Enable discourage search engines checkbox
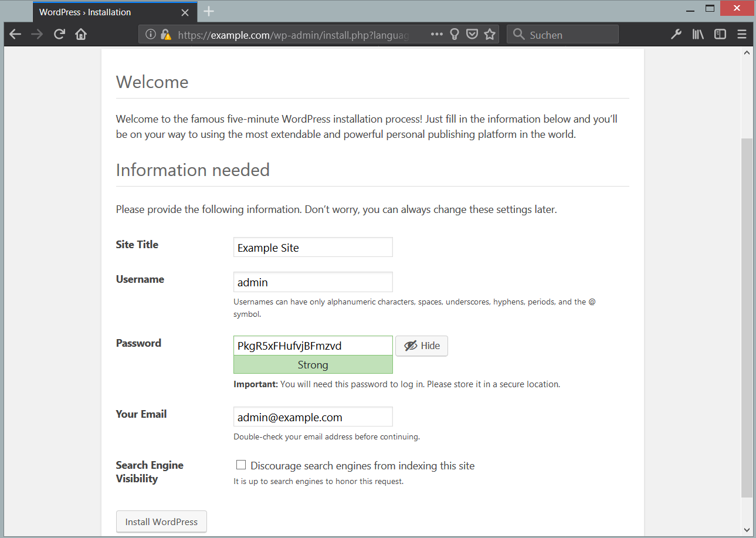756x538 pixels. click(x=241, y=465)
